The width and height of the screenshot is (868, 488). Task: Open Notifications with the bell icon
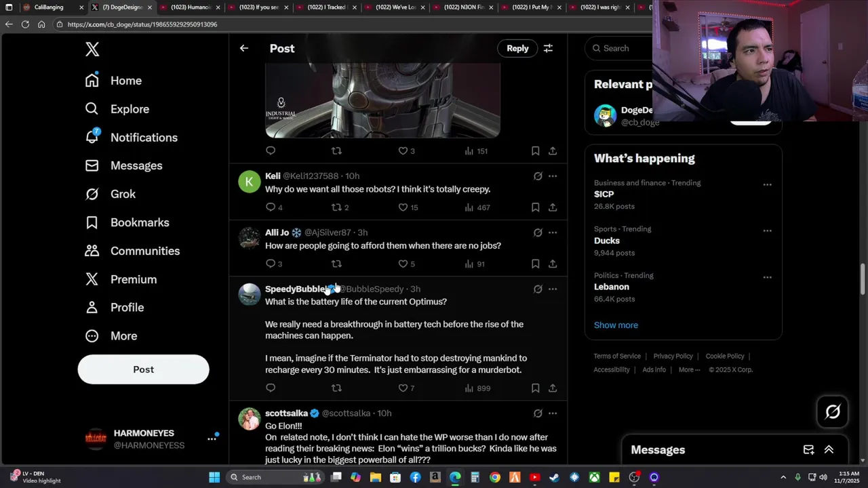131,138
